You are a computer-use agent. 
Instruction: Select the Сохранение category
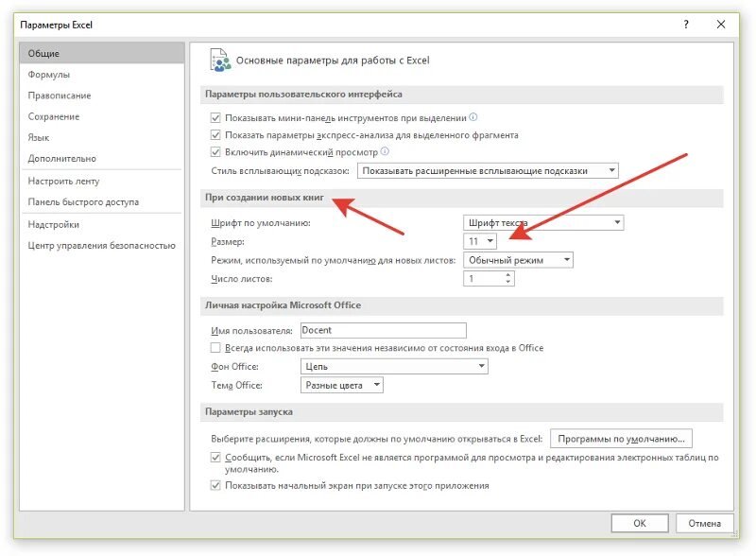click(x=102, y=116)
